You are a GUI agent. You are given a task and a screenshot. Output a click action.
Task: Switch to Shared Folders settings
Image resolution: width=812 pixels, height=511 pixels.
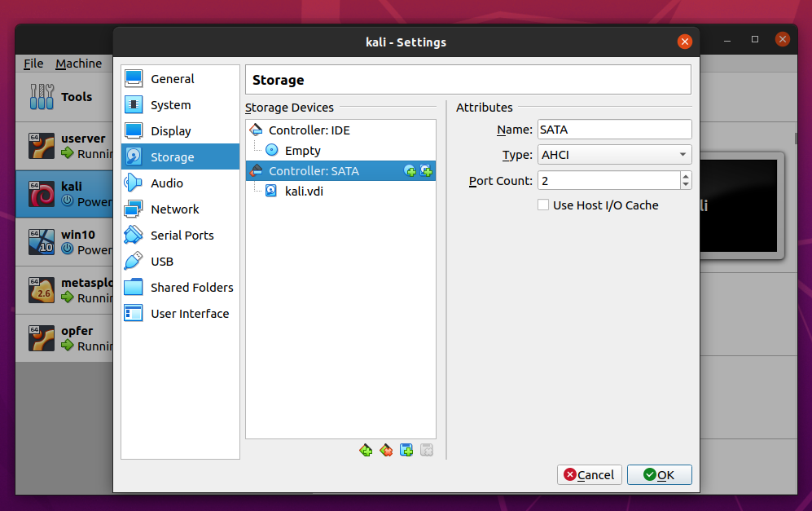click(191, 288)
